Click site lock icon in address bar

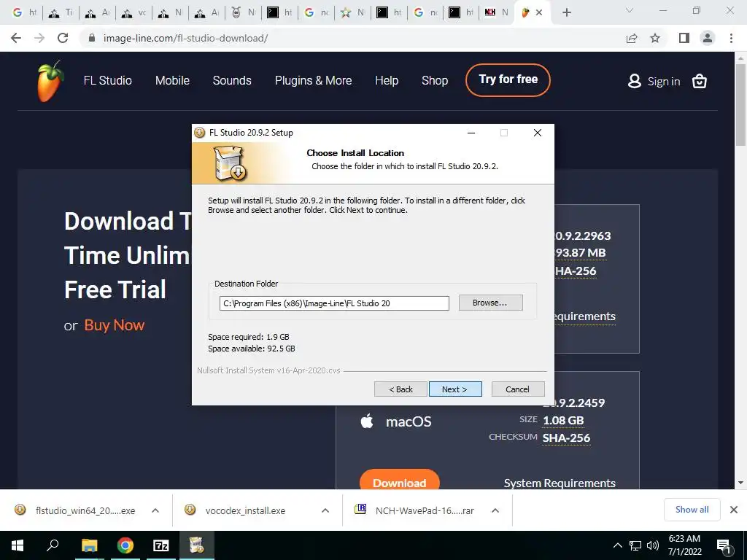[x=92, y=38]
